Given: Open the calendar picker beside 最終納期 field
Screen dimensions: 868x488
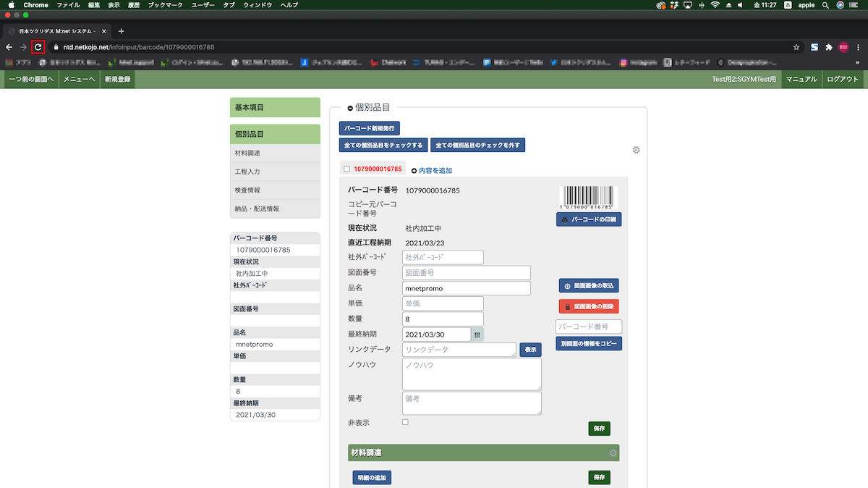Looking at the screenshot, I should 477,335.
